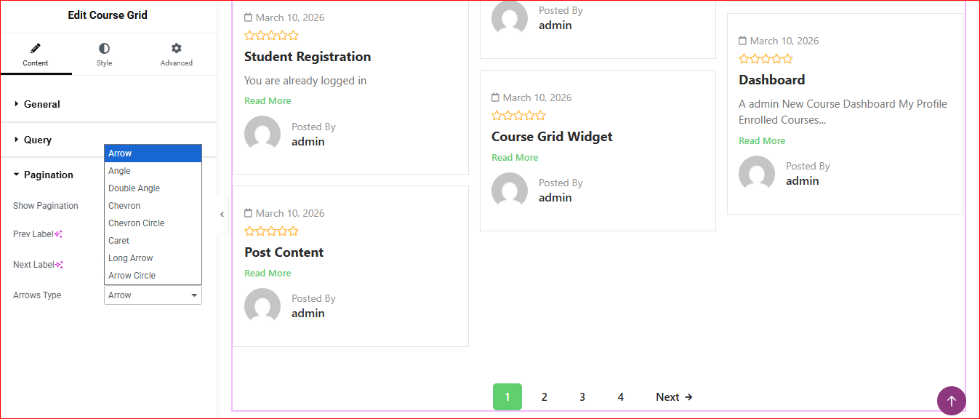Pick the Long Arrow option
Viewport: 980px width, 419px height.
point(131,258)
